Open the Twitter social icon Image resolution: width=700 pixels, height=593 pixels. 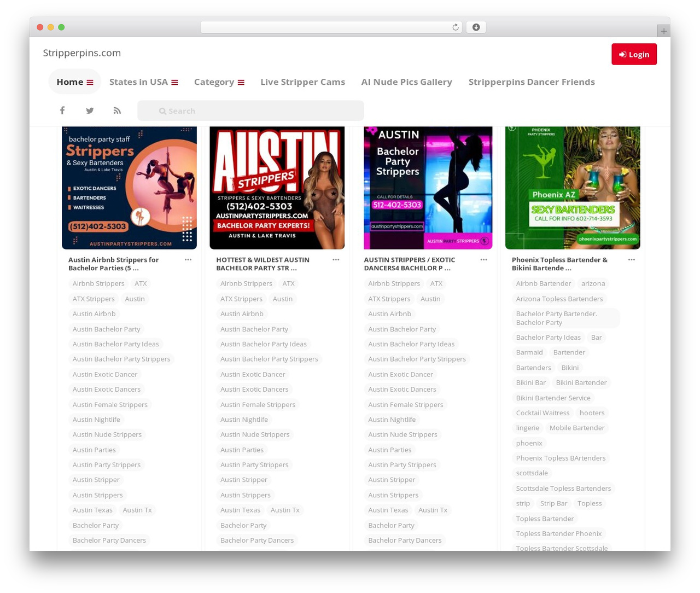tap(90, 111)
